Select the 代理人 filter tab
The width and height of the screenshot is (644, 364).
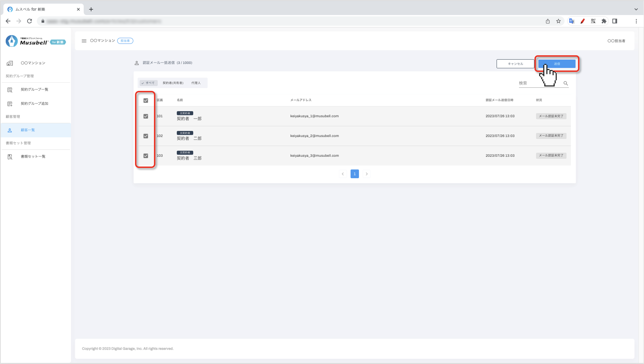pyautogui.click(x=196, y=83)
